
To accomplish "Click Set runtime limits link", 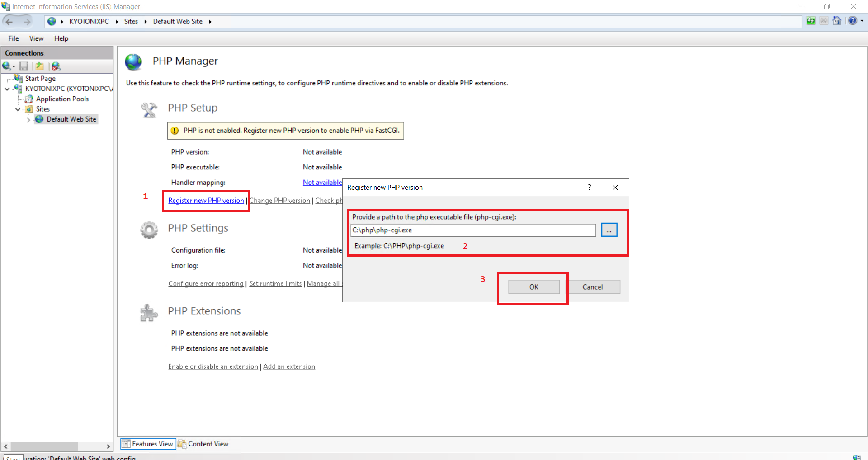I will [275, 284].
